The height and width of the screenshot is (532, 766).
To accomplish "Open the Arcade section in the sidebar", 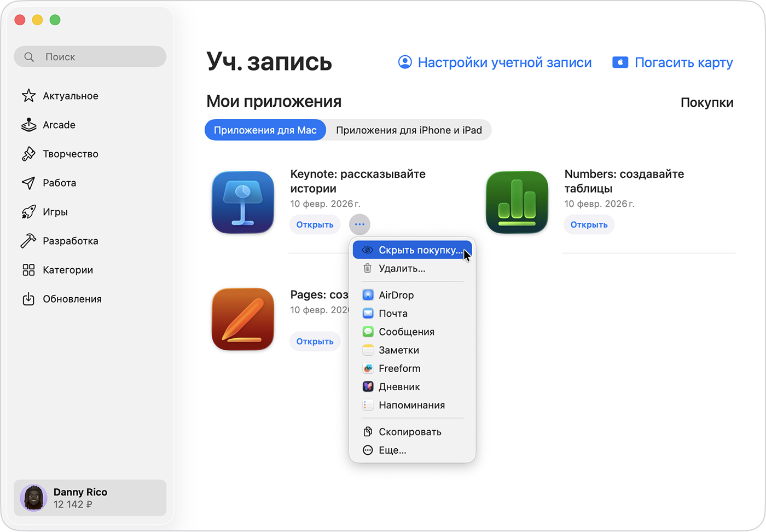I will point(59,125).
